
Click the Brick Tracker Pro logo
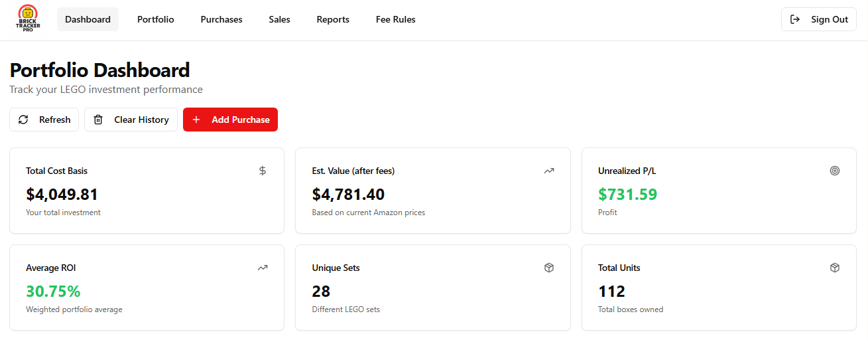(28, 19)
